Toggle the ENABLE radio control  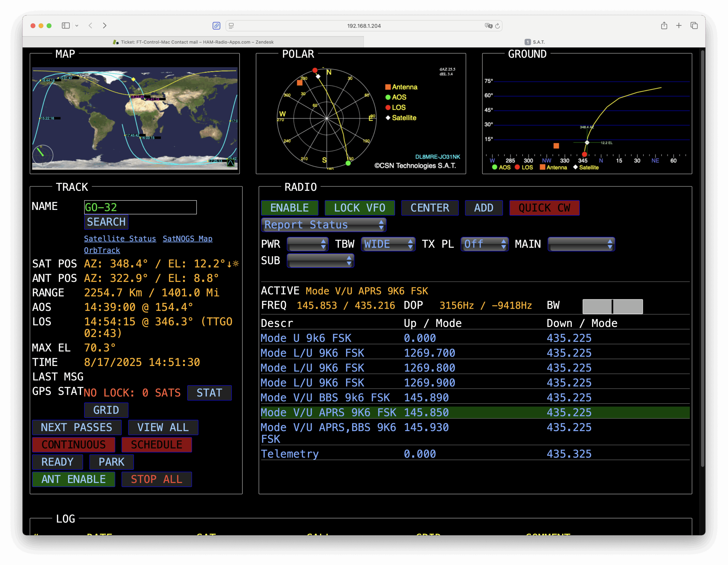[290, 208]
